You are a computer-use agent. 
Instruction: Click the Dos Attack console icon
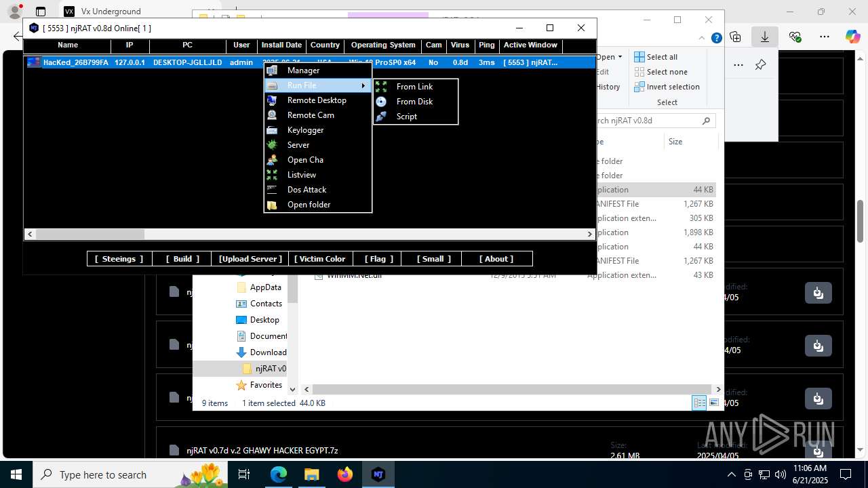[x=272, y=190]
